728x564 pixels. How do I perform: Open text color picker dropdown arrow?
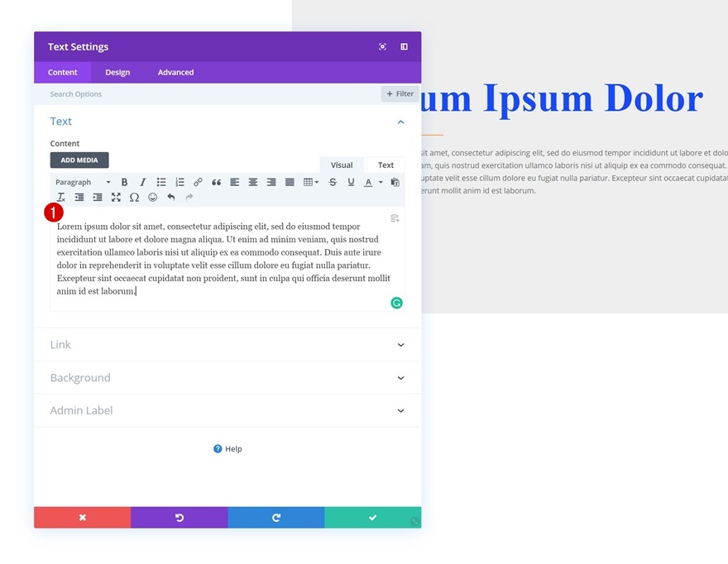pos(381,182)
